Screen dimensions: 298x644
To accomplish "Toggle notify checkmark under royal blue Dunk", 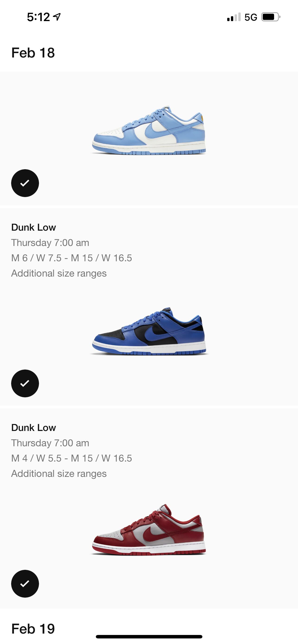I will pos(25,383).
